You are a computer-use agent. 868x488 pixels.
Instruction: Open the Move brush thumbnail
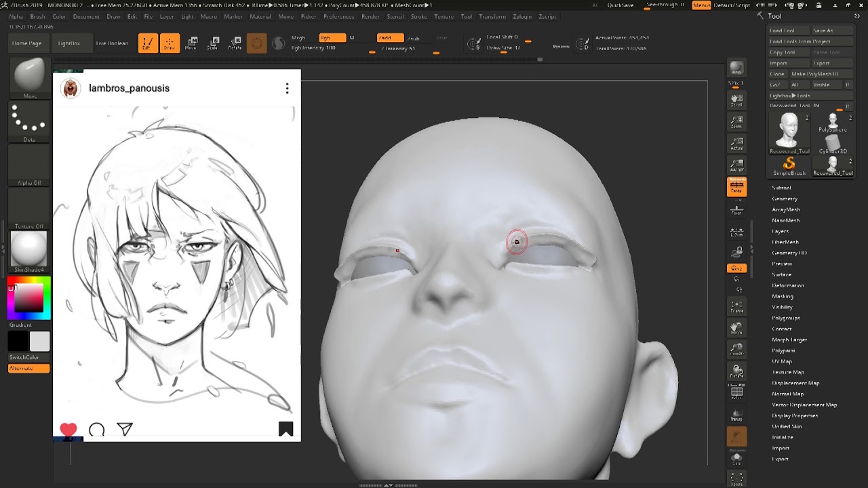click(29, 77)
